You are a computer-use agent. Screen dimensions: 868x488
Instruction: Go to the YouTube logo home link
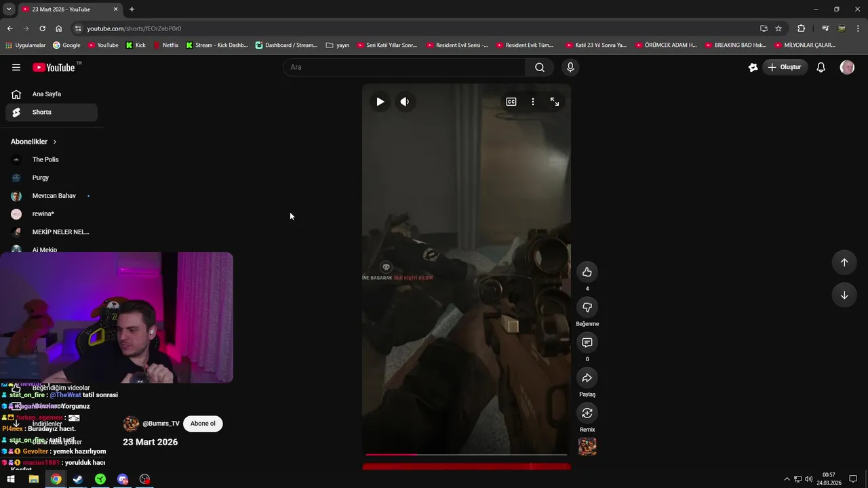point(54,67)
